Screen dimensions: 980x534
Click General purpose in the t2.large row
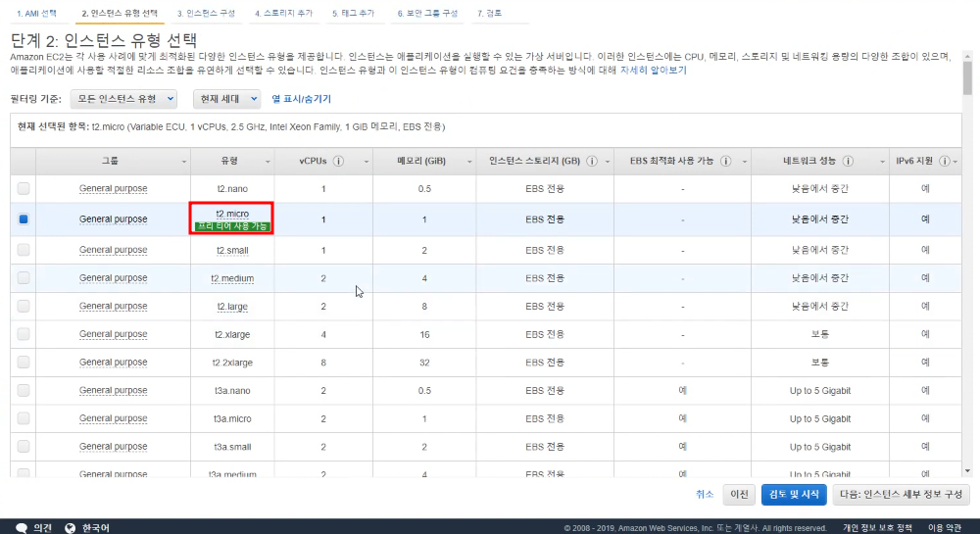(x=113, y=306)
